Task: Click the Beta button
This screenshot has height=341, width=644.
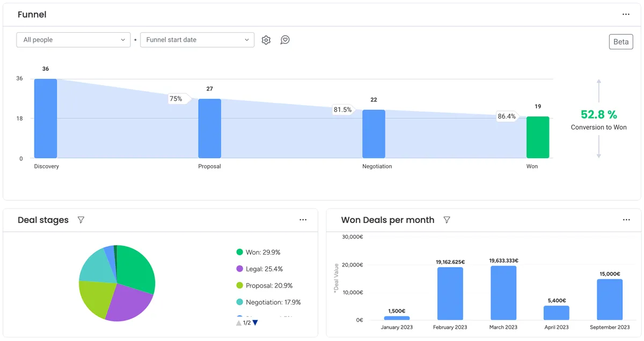Action: (620, 41)
